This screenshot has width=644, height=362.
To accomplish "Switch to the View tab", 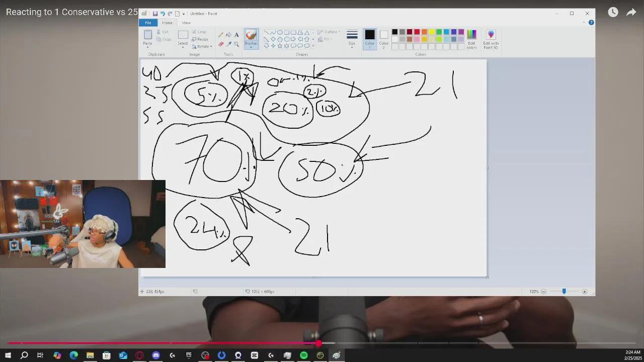I will click(186, 23).
